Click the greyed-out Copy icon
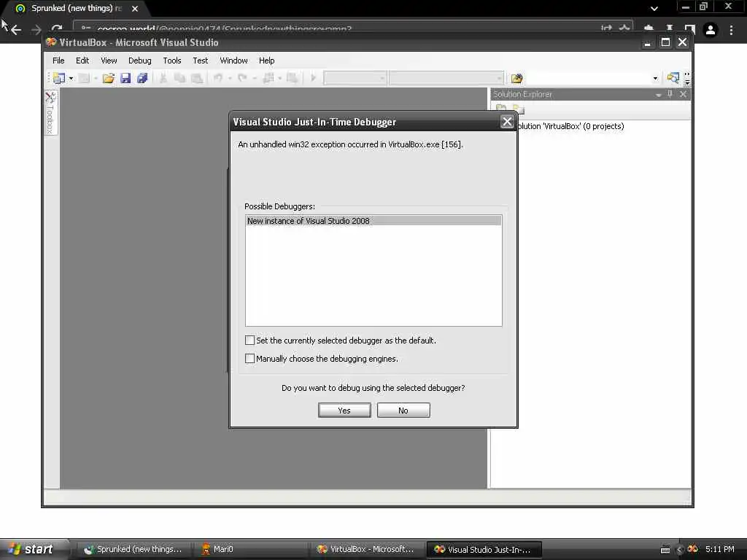The width and height of the screenshot is (747, 560). (179, 78)
